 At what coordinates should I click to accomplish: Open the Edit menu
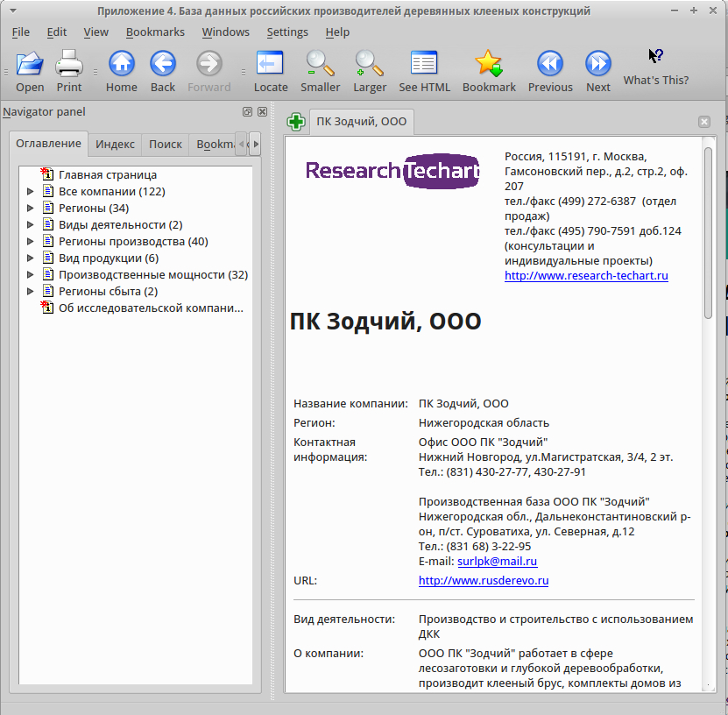click(x=57, y=32)
